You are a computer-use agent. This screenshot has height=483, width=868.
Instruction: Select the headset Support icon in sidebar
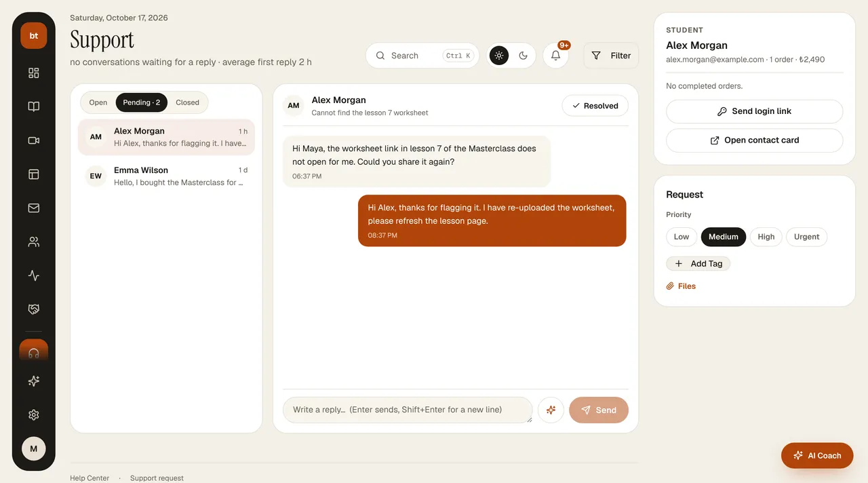tap(34, 351)
